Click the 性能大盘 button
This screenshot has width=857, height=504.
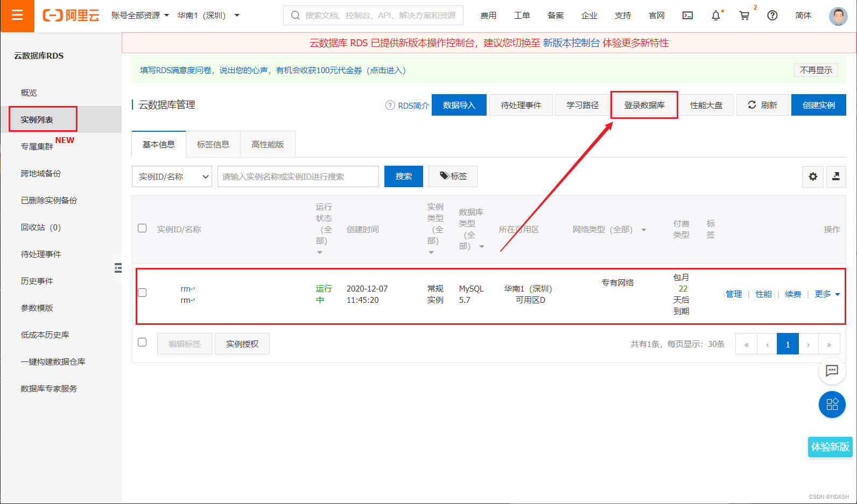[x=706, y=105]
